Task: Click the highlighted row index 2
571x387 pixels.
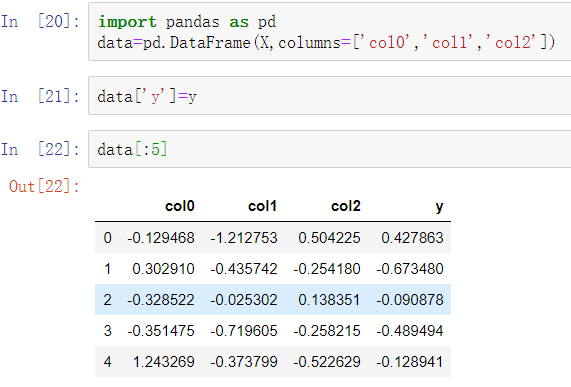Action: pos(107,300)
